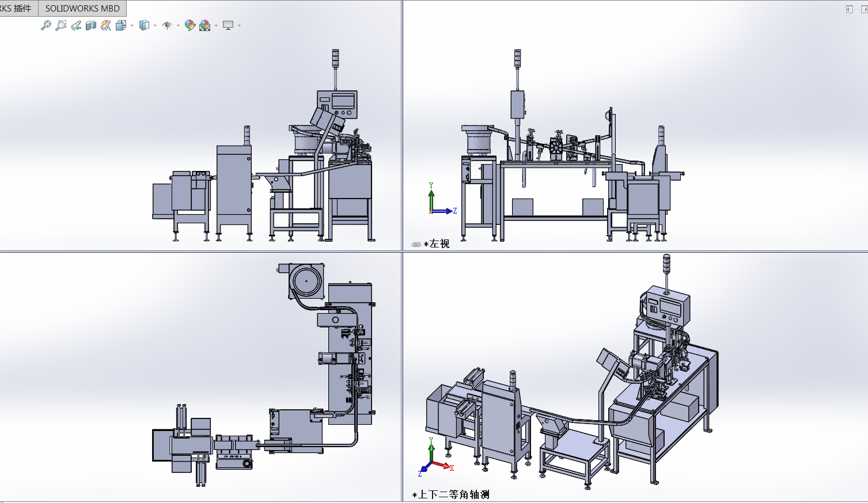Click the Display Style icon

144,25
